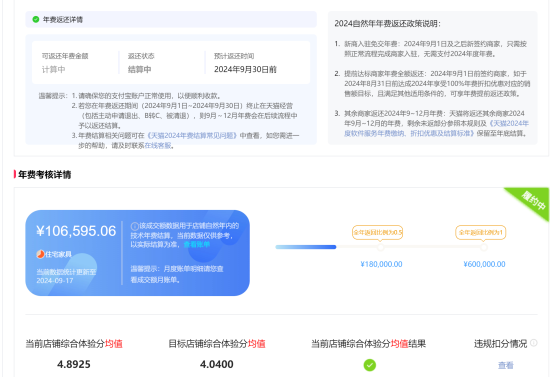Click the green 履约中 corner ribbon
550x377 pixels.
pyautogui.click(x=531, y=203)
